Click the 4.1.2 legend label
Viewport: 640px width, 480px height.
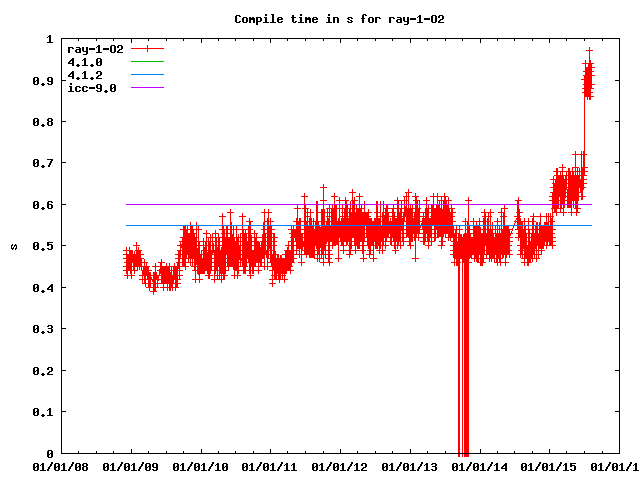(85, 75)
